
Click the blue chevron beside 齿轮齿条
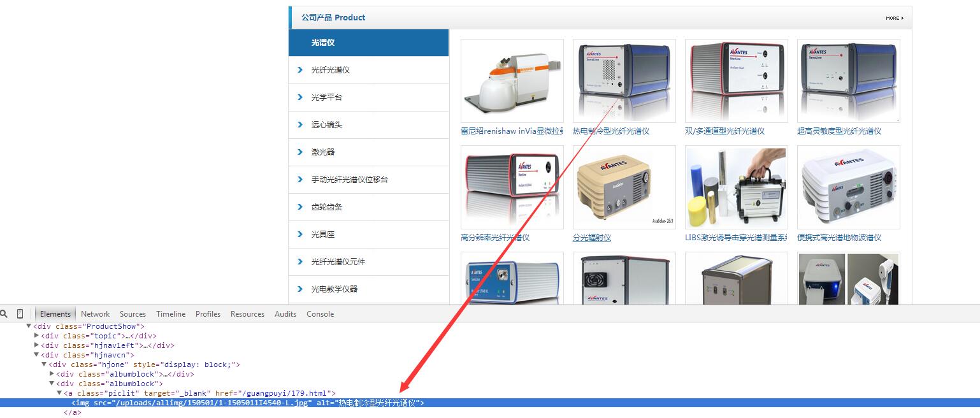click(x=300, y=207)
